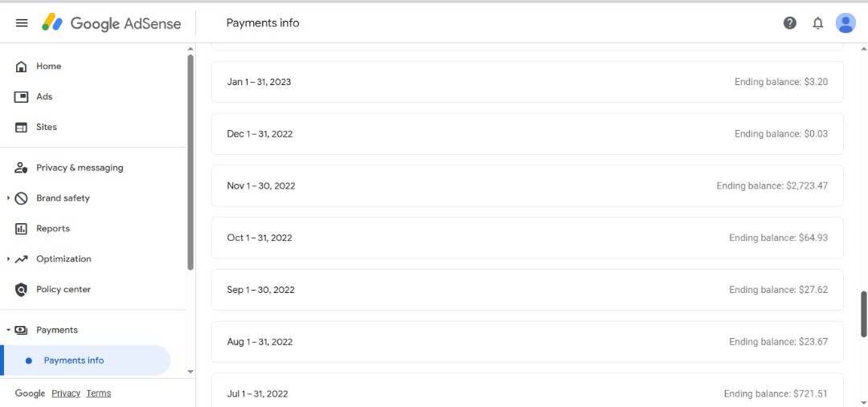This screenshot has height=407, width=868.
Task: Click the Ads icon in sidebar
Action: tap(22, 97)
